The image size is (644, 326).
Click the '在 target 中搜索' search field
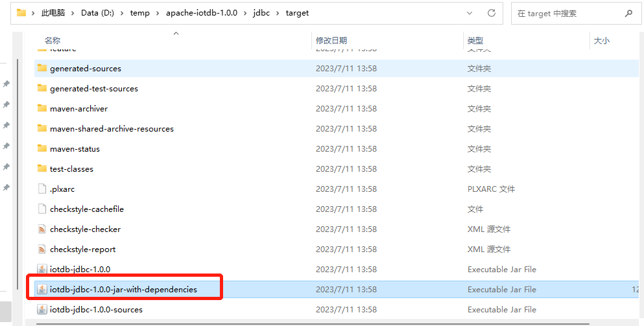(575, 14)
